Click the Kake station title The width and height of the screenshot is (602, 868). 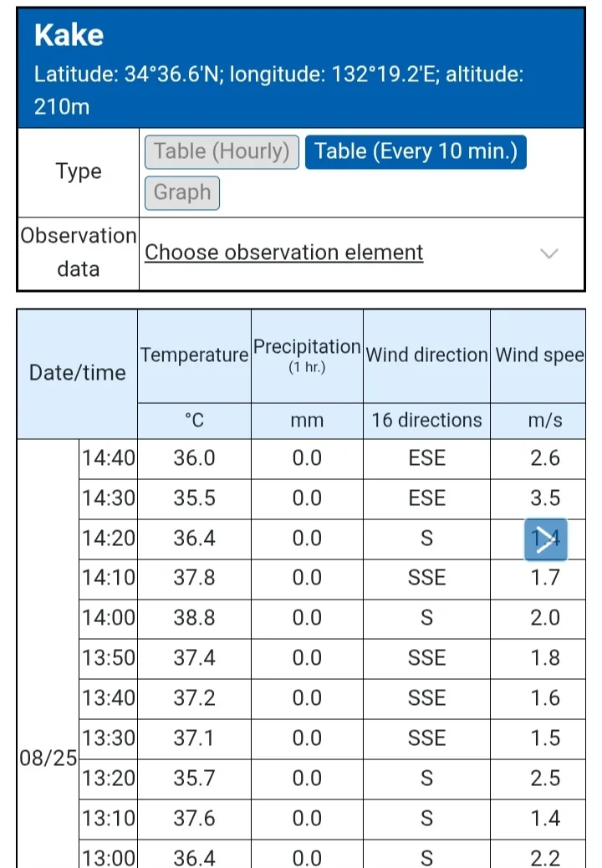[x=69, y=35]
